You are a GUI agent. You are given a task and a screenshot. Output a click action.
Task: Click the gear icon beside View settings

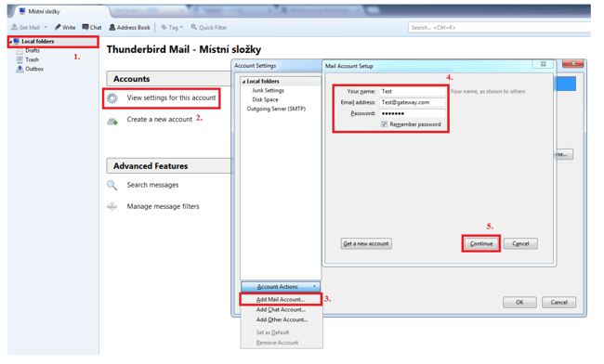point(112,98)
